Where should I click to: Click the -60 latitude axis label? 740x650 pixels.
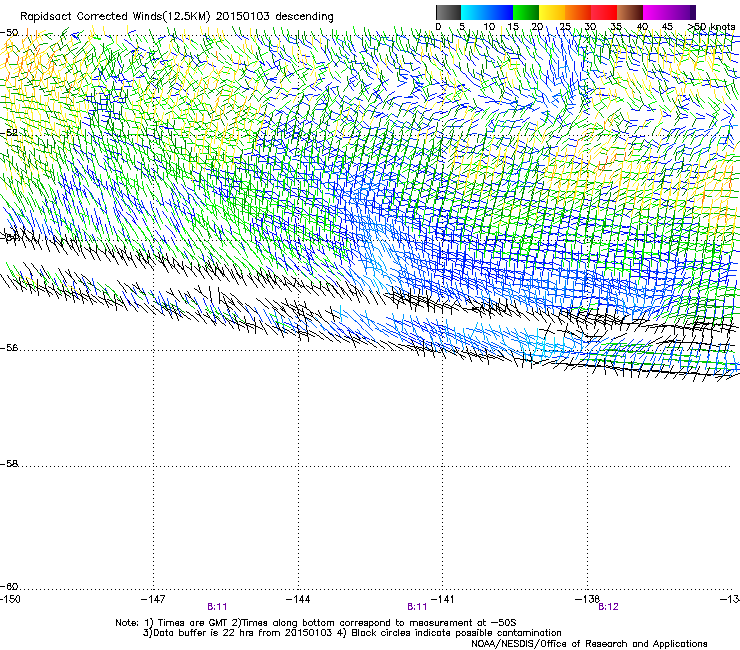point(9,587)
